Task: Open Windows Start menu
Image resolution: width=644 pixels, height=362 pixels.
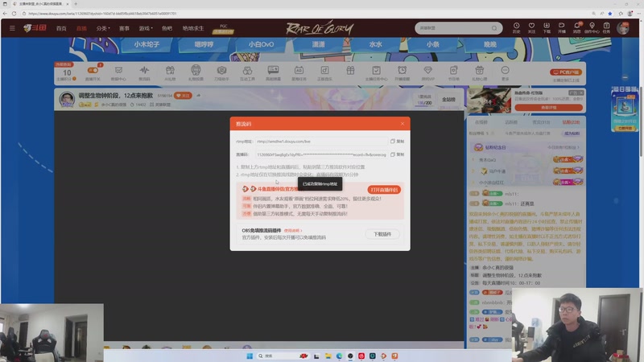Action: (x=250, y=356)
